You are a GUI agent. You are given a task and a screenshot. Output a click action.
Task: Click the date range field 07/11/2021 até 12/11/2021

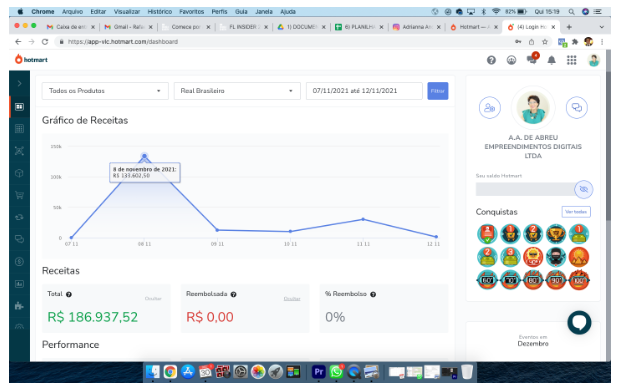(x=364, y=91)
